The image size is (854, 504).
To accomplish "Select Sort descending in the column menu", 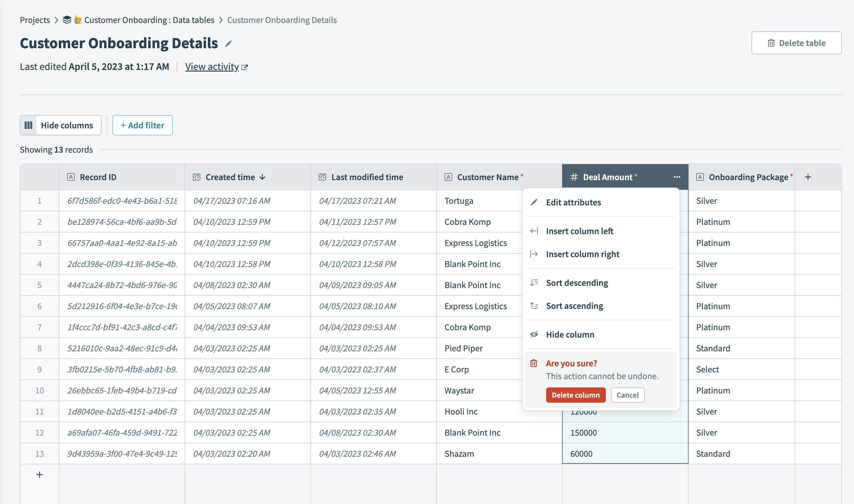I will [x=576, y=283].
